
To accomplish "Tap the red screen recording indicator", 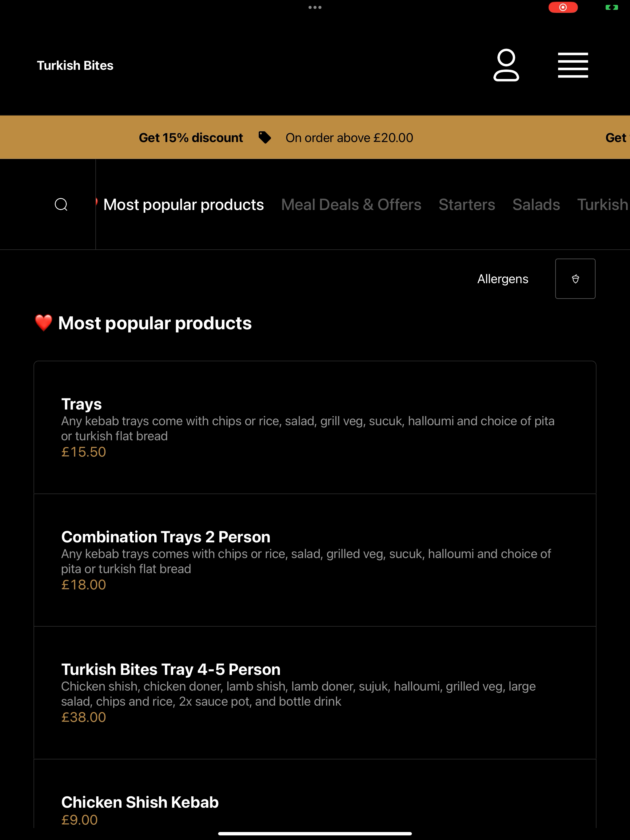I will (x=563, y=7).
